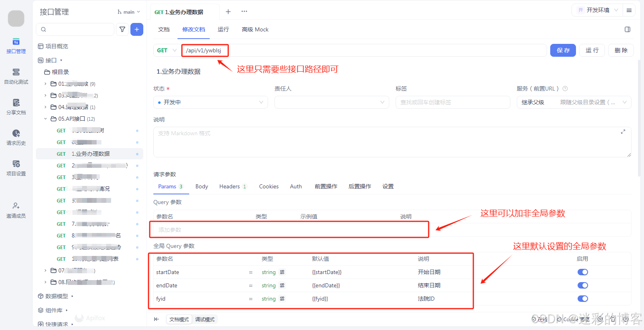Click the help icon beside 服务（前置URL）
The image size is (644, 330).
(565, 89)
